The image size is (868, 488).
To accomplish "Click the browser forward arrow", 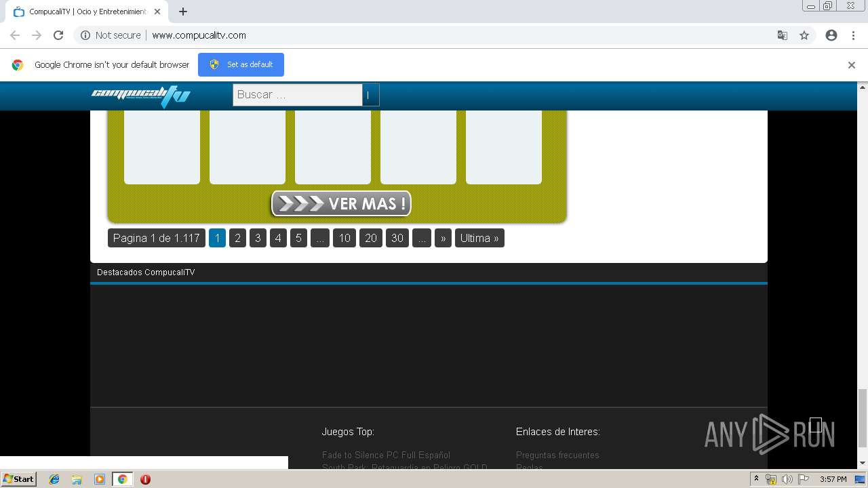I will pos(37,35).
